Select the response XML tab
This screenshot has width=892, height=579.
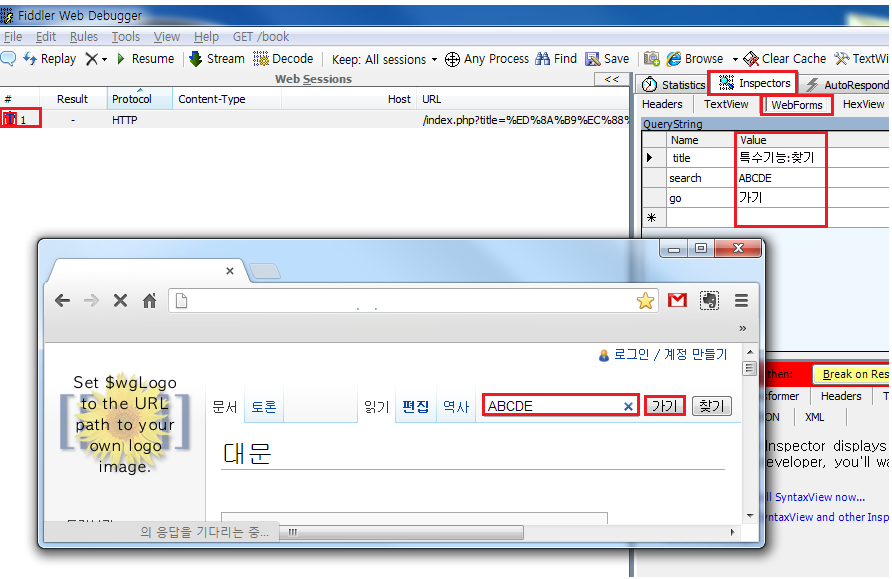[x=814, y=417]
